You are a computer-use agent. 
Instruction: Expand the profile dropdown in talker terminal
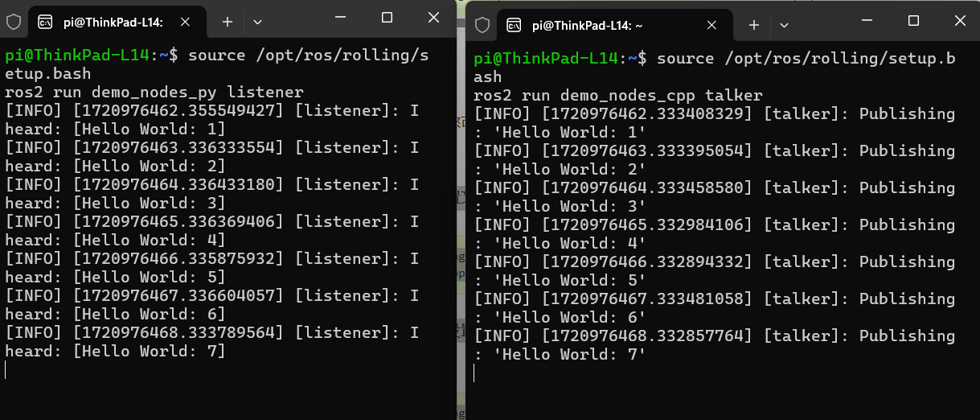(784, 25)
